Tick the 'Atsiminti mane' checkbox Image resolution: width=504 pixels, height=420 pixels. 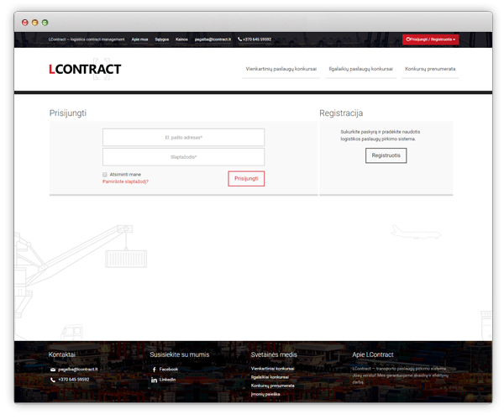coord(105,175)
